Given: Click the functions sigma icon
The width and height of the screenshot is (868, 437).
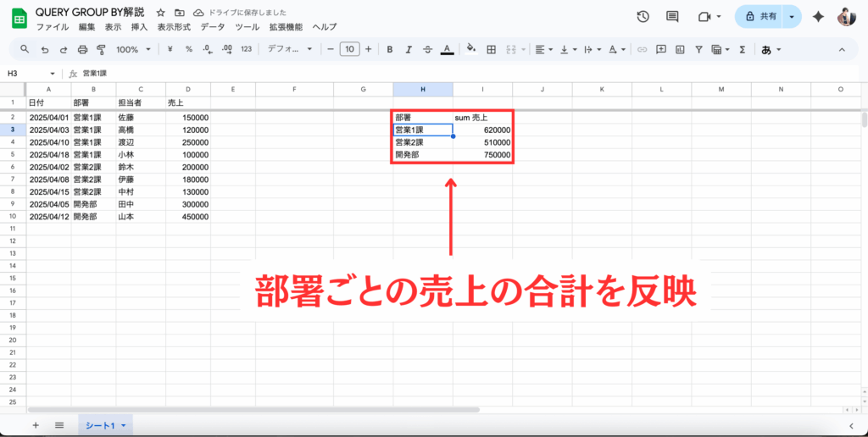Looking at the screenshot, I should tap(742, 50).
